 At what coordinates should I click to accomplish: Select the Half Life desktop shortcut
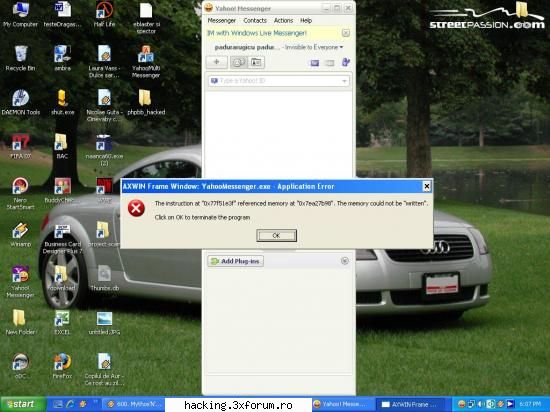click(x=104, y=15)
